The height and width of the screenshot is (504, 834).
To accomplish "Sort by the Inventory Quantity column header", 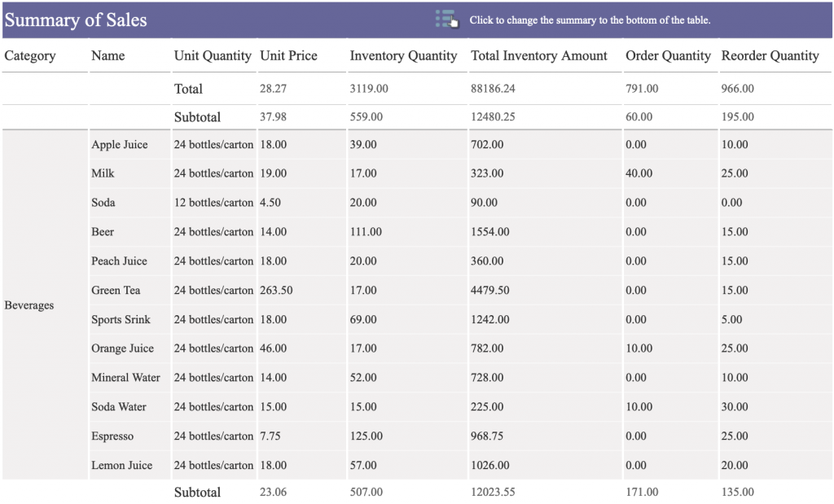I will tap(405, 55).
